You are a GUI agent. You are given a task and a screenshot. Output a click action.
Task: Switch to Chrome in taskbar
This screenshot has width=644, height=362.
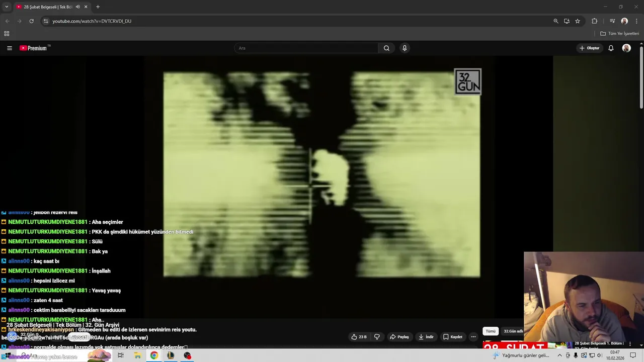(154, 355)
